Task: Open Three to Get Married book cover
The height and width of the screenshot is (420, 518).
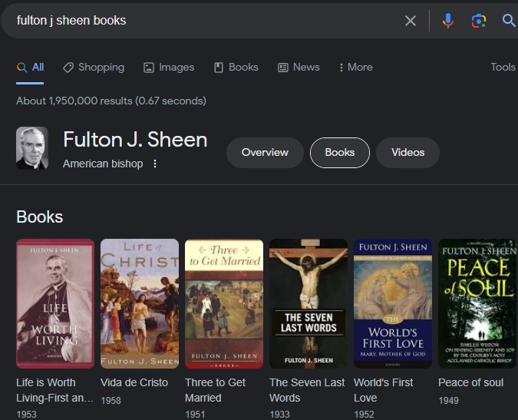Action: point(224,303)
